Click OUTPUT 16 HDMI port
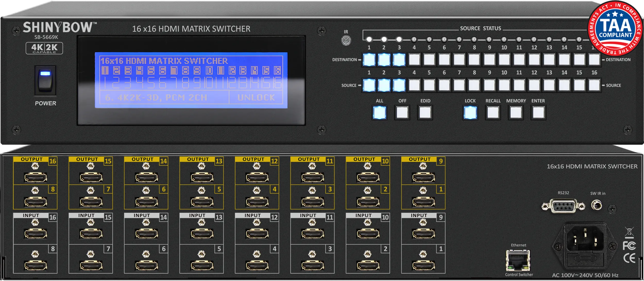The height and width of the screenshot is (281, 644). 36,178
